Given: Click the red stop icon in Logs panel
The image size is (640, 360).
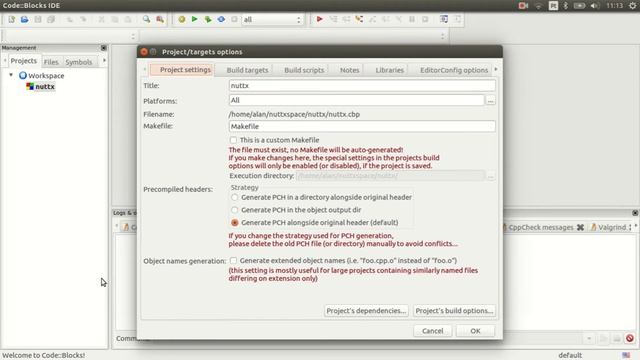Looking at the screenshot, I should click(630, 338).
